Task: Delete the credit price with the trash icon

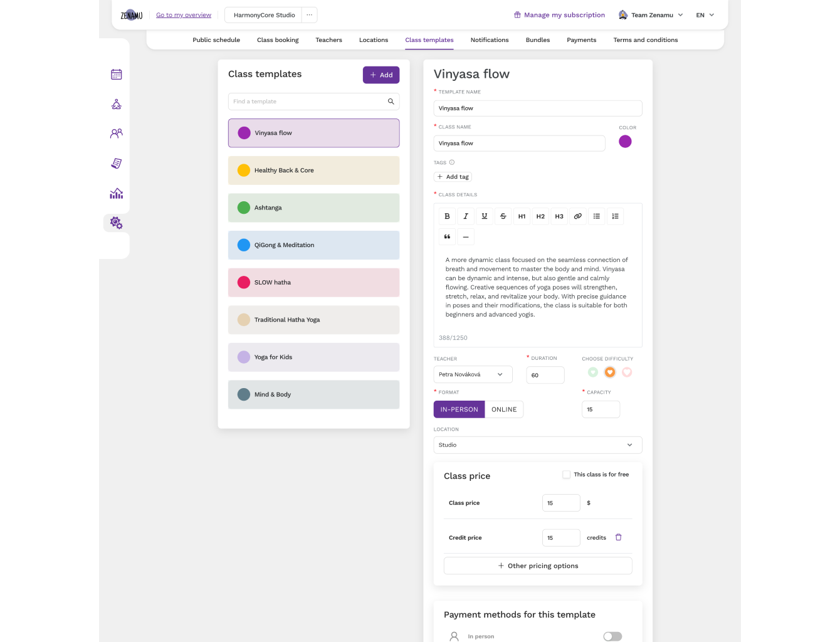Action: tap(618, 537)
